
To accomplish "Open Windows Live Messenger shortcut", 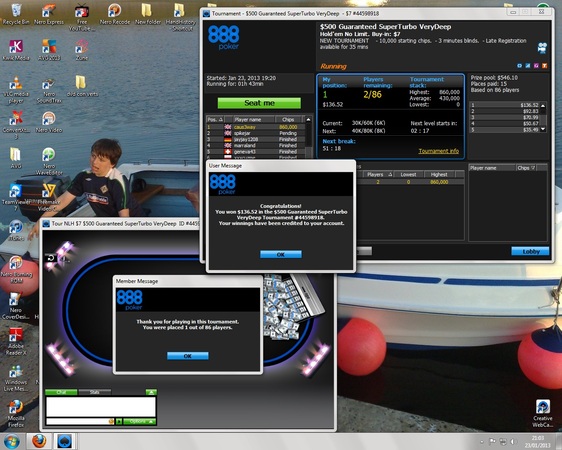I will pyautogui.click(x=16, y=378).
